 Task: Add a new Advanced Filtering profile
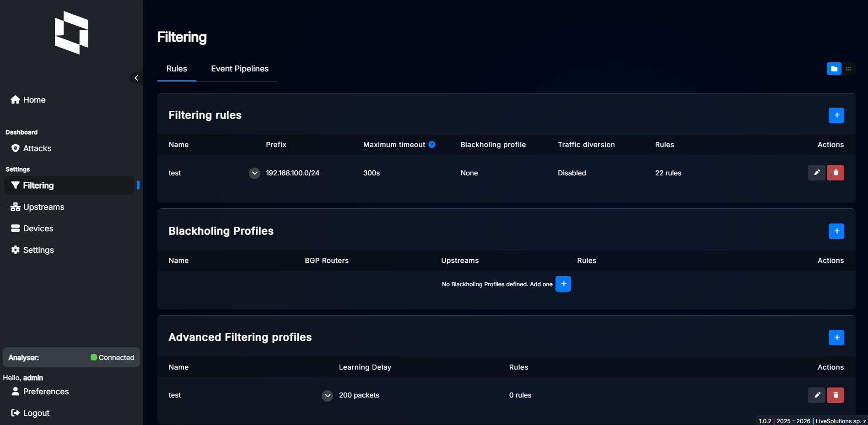tap(836, 338)
